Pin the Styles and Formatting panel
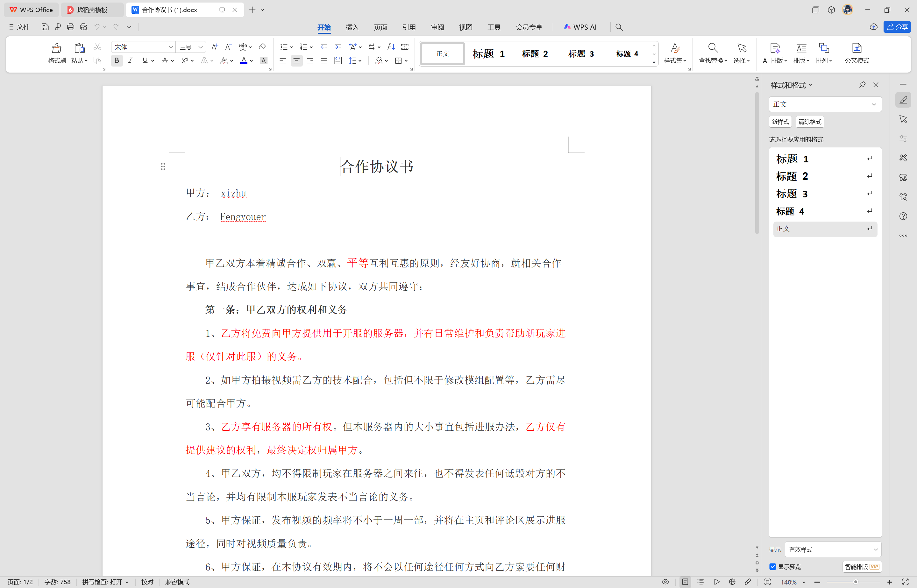The height and width of the screenshot is (588, 917). [x=862, y=85]
